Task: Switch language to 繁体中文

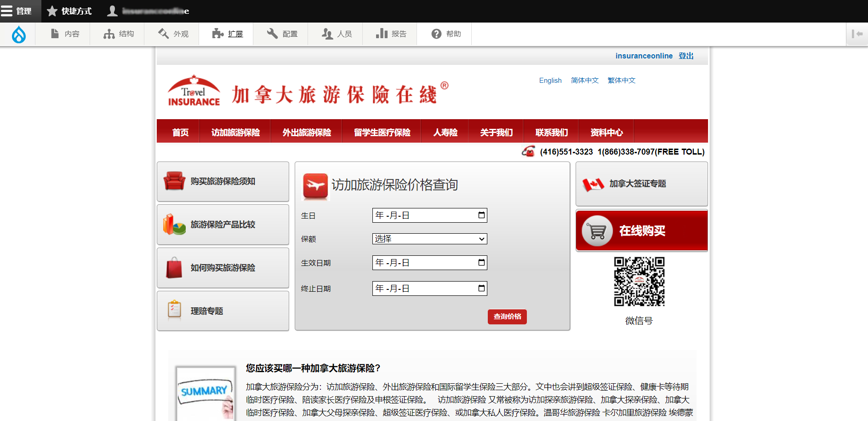Action: [622, 81]
